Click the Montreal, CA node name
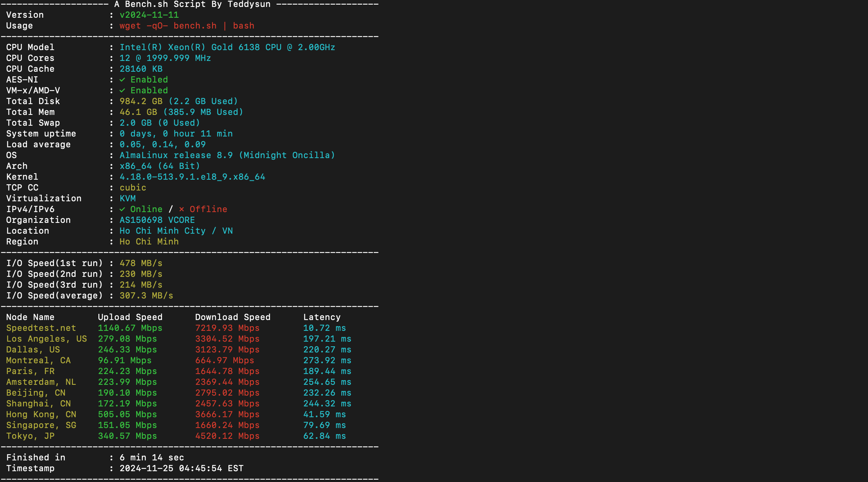Image resolution: width=868 pixels, height=482 pixels. point(38,360)
